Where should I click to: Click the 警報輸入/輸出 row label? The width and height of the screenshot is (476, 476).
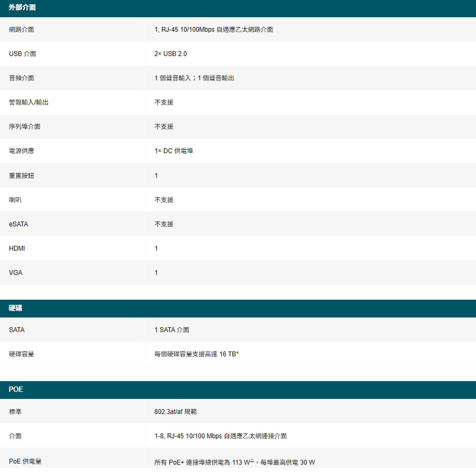click(29, 102)
